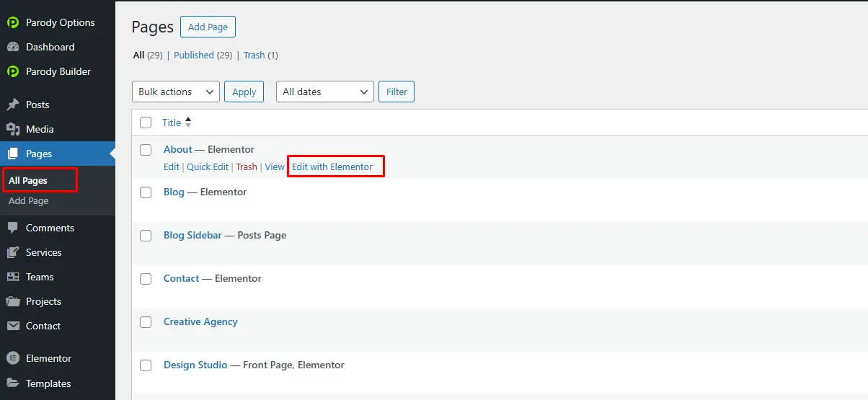This screenshot has width=868, height=400.
Task: Sort by the Title column header
Action: (x=172, y=123)
